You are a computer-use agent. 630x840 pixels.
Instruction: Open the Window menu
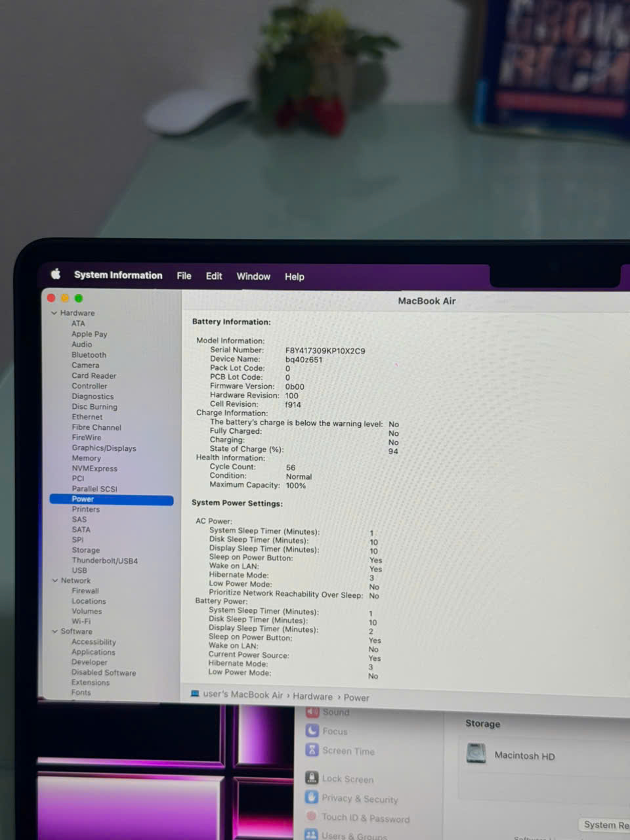tap(253, 276)
